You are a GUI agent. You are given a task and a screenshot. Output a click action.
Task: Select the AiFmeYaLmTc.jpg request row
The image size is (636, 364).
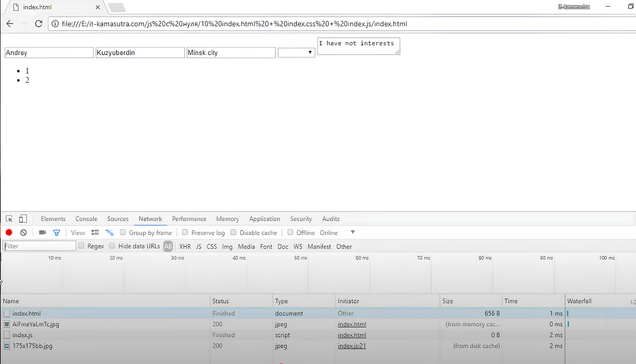pos(36,324)
